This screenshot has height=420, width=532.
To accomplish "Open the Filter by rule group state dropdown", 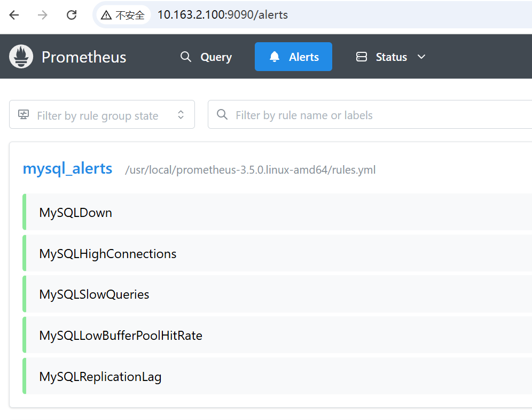I will (101, 115).
